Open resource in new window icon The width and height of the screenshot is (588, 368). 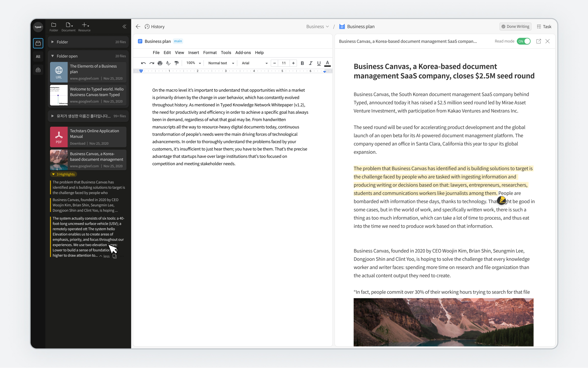(538, 41)
